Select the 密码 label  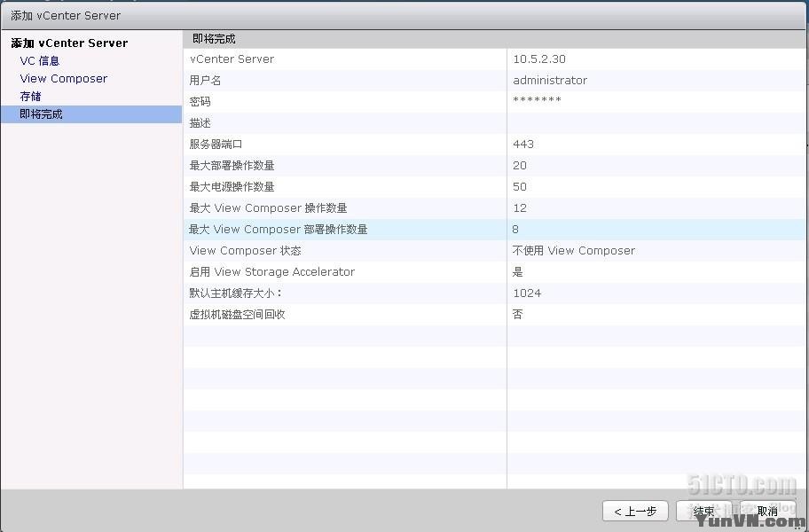coord(200,102)
